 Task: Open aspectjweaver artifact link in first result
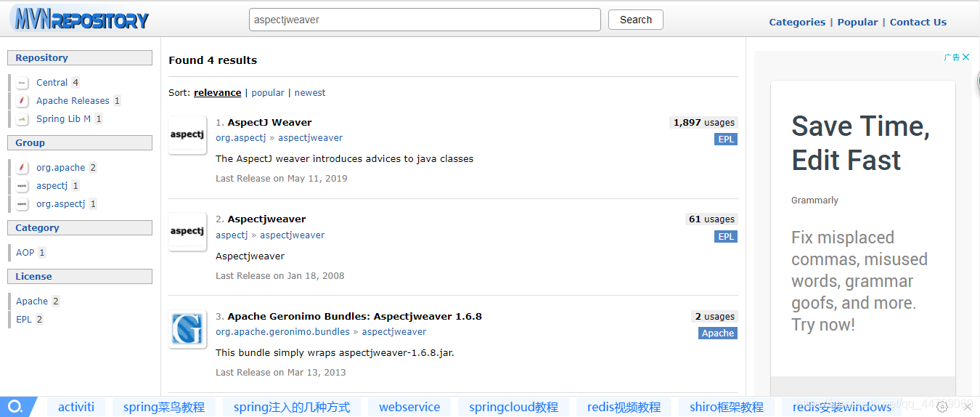pos(310,138)
